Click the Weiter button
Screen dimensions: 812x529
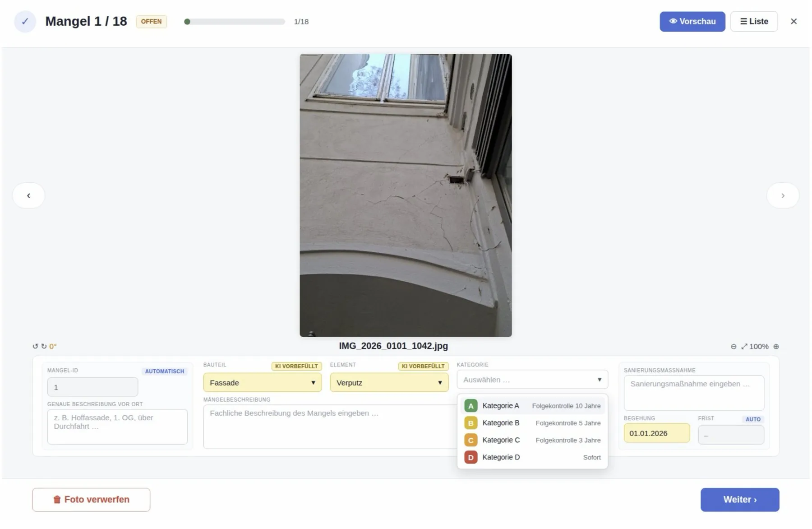tap(740, 500)
